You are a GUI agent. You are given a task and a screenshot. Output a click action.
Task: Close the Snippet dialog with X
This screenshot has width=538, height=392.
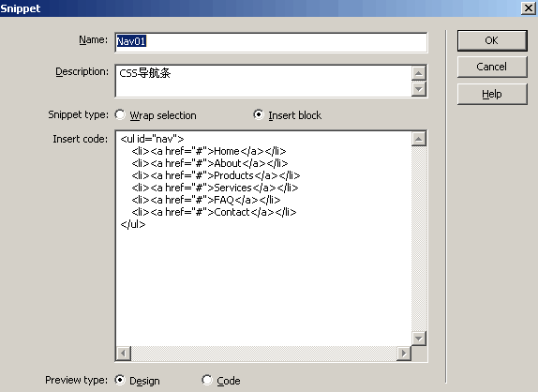[x=529, y=8]
